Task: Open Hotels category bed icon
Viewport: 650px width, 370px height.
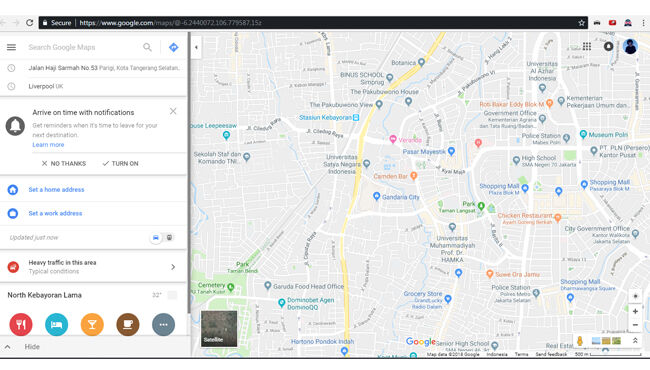Action: click(x=56, y=324)
